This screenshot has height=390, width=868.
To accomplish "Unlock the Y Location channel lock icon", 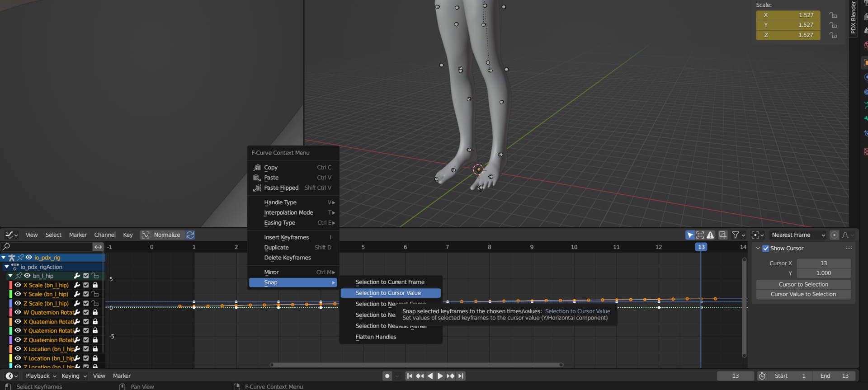I will coord(95,358).
